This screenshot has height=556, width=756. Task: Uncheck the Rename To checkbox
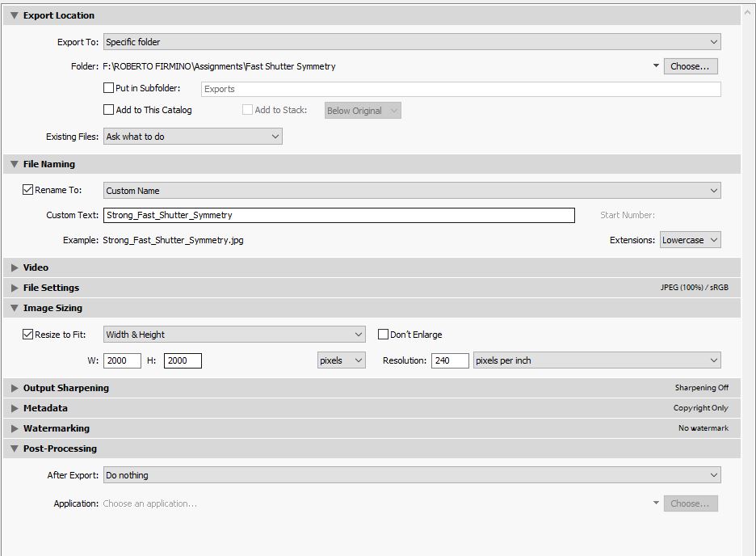tap(28, 190)
